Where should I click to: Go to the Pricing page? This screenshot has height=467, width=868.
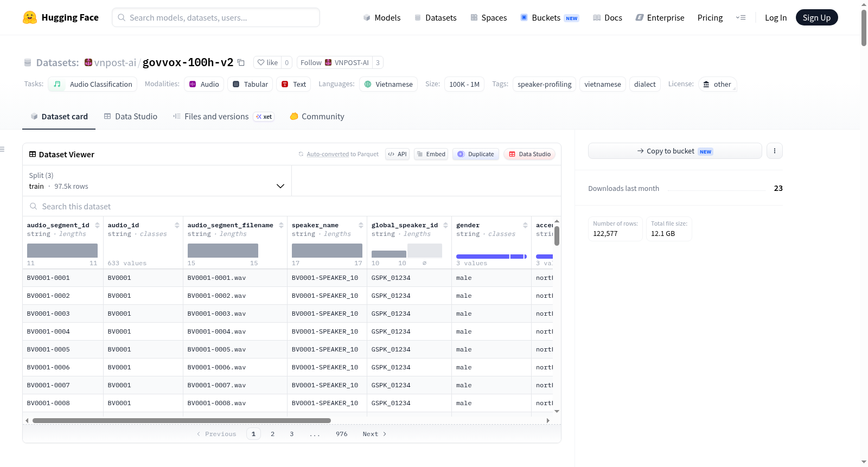[x=710, y=17]
